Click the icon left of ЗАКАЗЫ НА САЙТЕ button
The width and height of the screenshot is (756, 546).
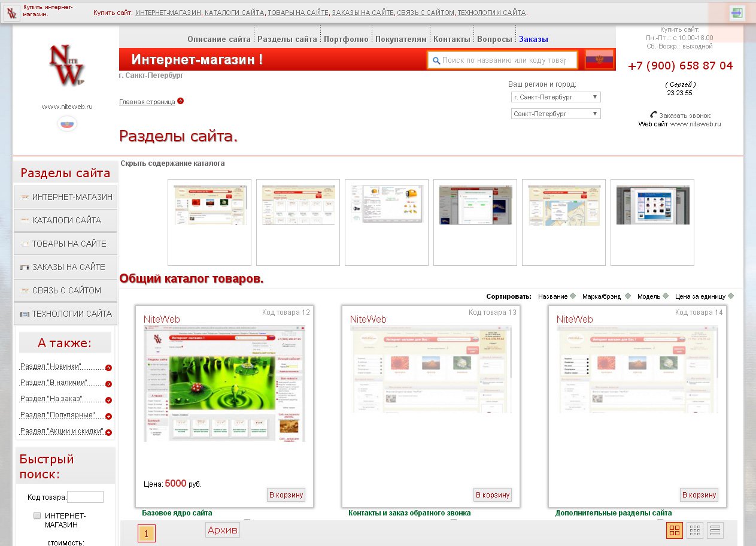coord(25,267)
